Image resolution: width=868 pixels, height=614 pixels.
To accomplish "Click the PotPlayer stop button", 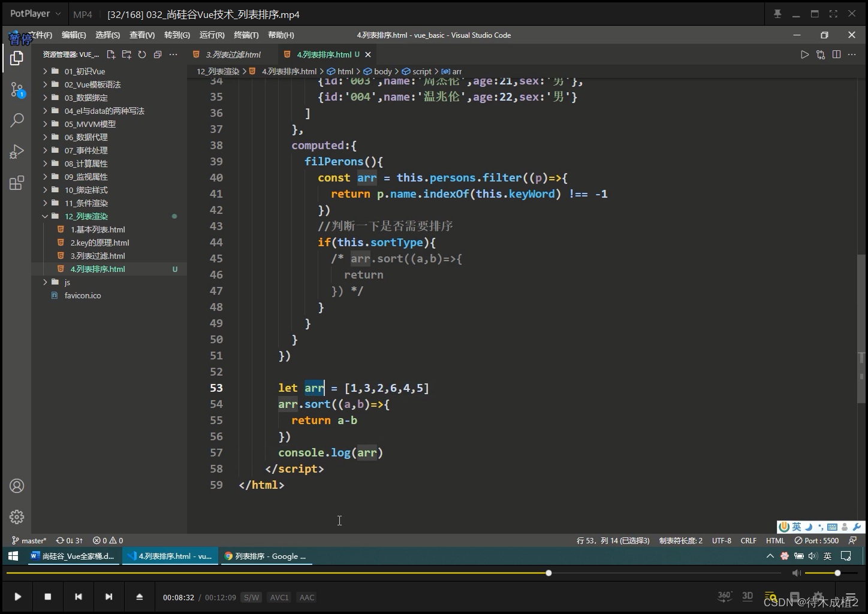I will [48, 597].
